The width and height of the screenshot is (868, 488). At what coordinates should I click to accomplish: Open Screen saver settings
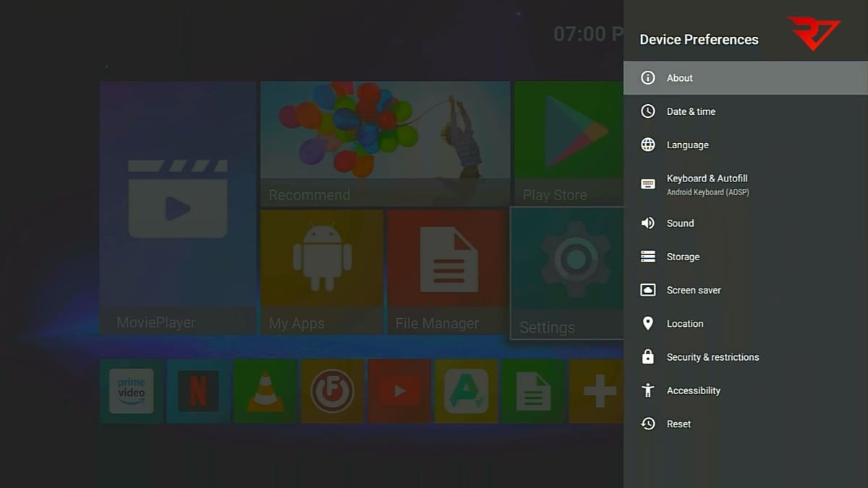[746, 290]
